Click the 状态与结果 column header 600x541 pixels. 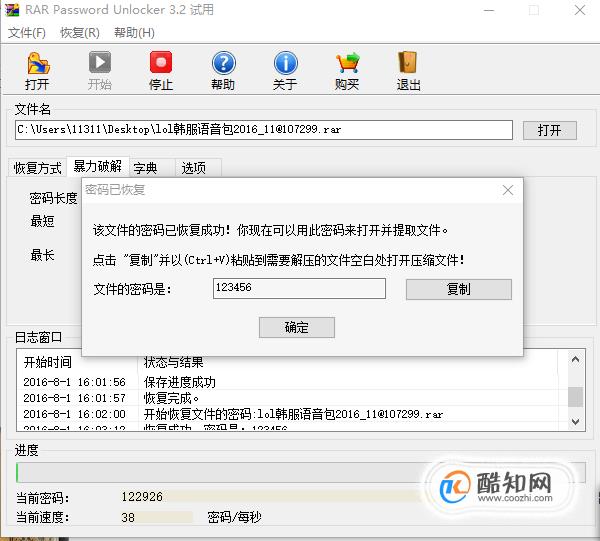[173, 362]
